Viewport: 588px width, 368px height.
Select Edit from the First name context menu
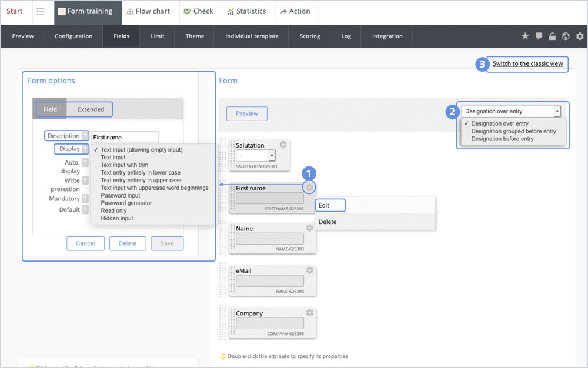[324, 205]
